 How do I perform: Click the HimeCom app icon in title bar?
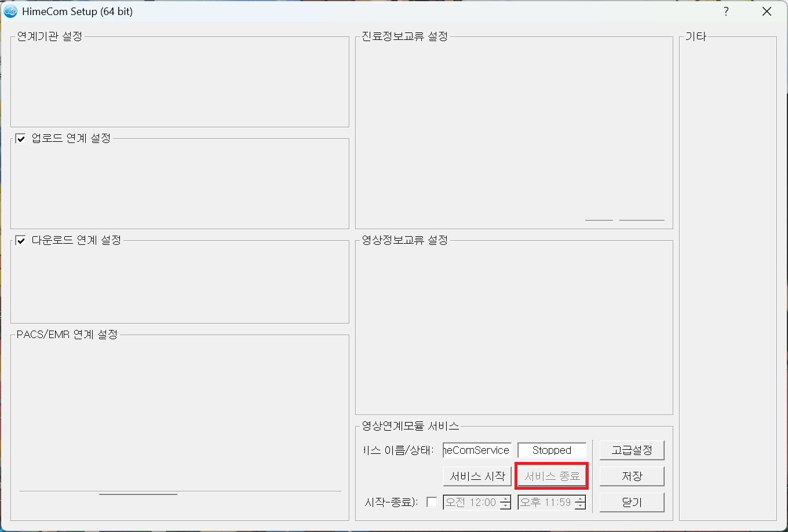coord(10,12)
